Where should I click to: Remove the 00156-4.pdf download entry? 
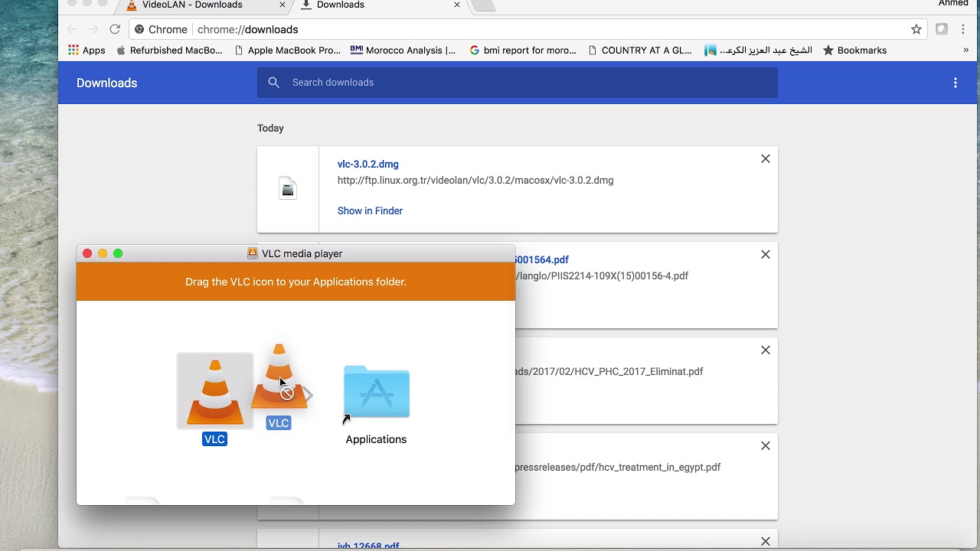[766, 254]
